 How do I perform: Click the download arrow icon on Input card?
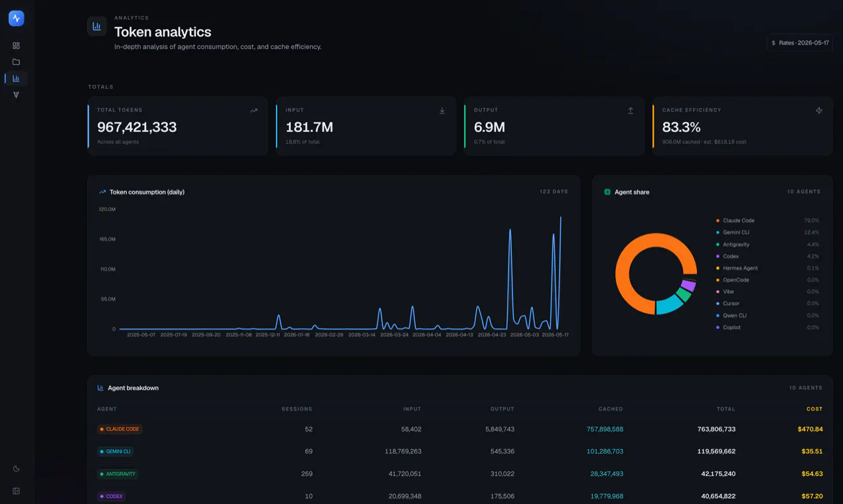442,111
